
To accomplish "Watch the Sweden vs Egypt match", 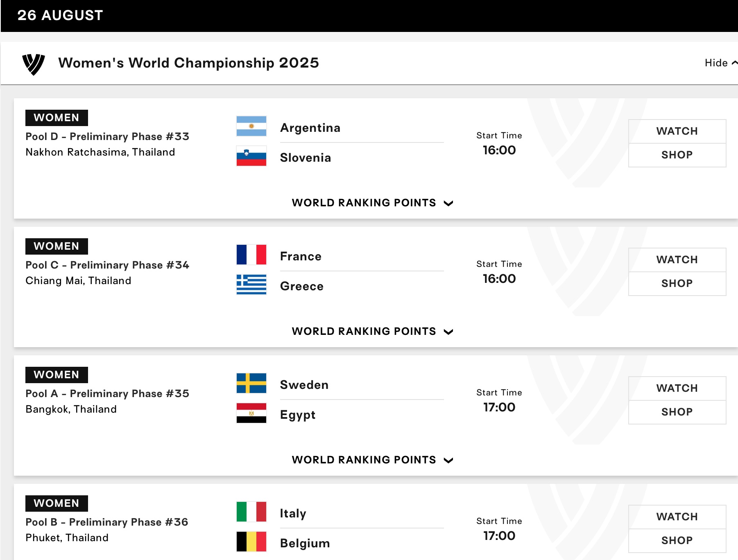I will 677,388.
